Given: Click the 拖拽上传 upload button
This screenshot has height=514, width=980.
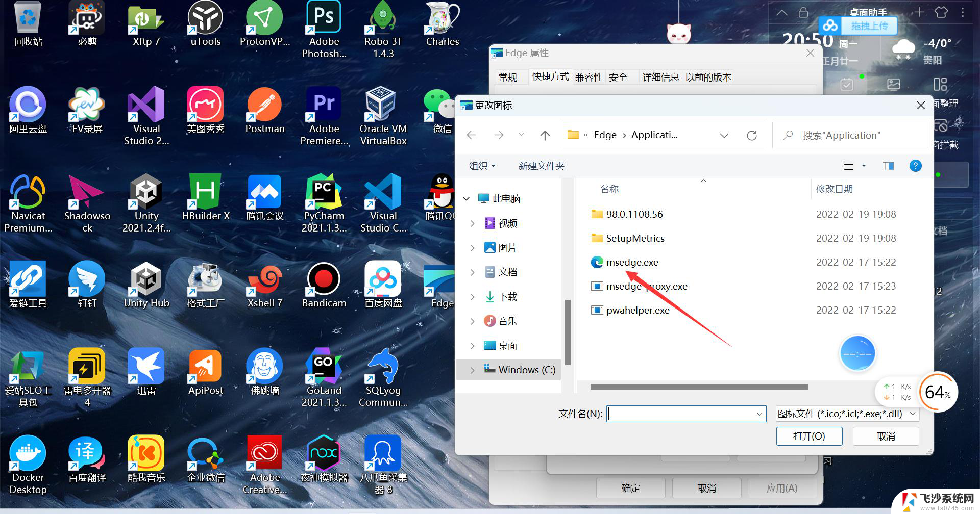Looking at the screenshot, I should [x=858, y=25].
